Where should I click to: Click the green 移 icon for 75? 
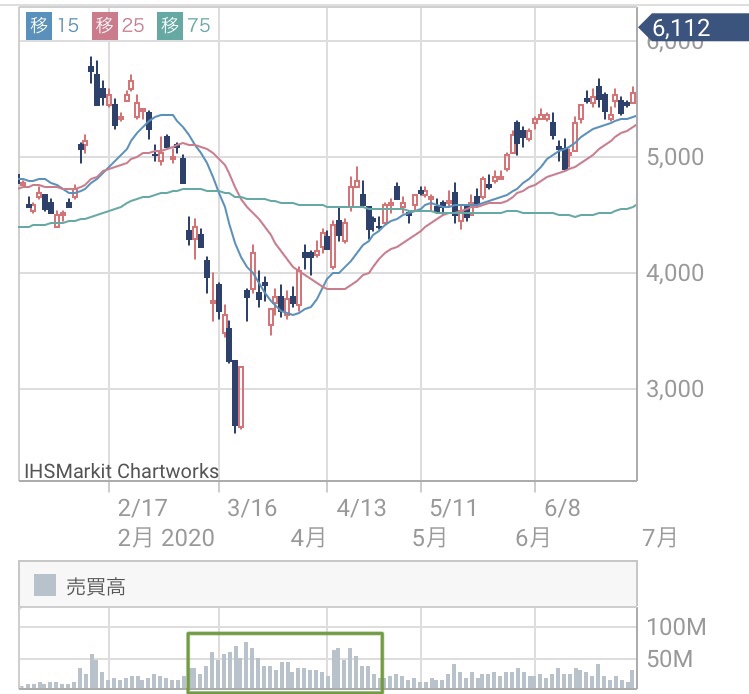[x=170, y=25]
